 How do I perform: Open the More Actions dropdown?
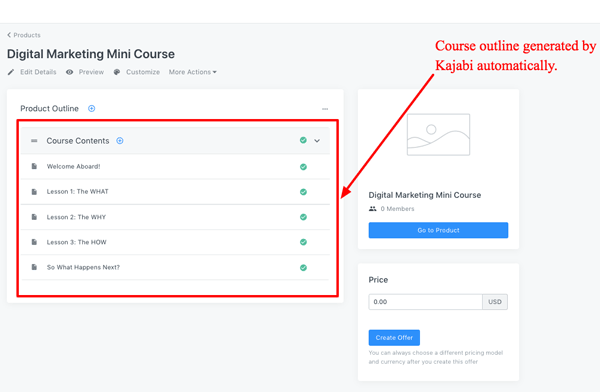[192, 72]
